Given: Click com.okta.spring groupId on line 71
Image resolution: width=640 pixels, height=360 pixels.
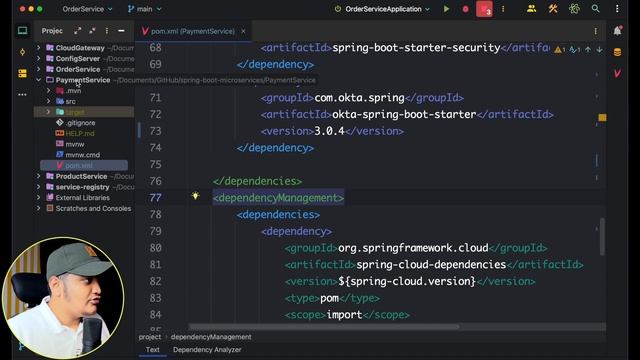Looking at the screenshot, I should pos(359,98).
